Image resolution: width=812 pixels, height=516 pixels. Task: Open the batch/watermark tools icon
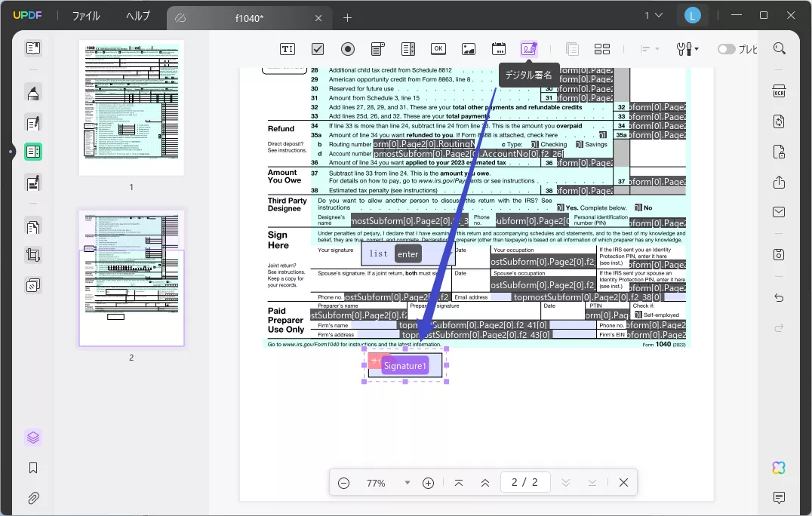pyautogui.click(x=33, y=285)
